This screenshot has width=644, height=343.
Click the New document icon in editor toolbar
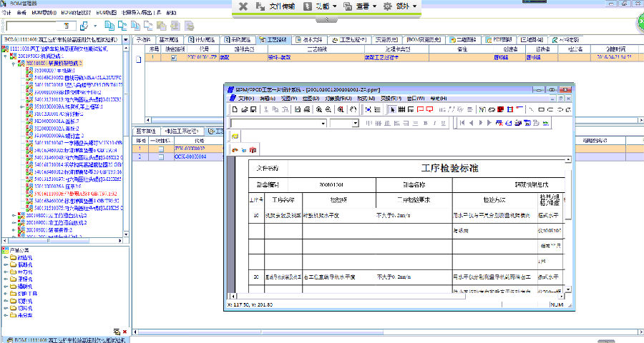(x=234, y=109)
